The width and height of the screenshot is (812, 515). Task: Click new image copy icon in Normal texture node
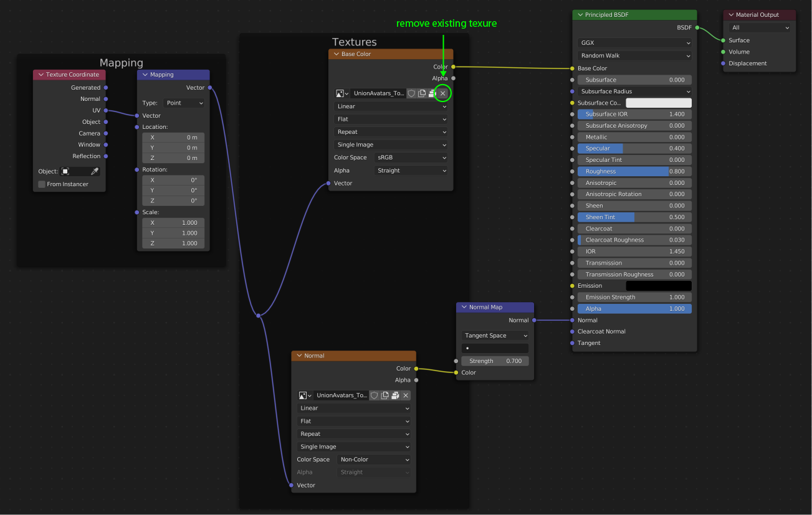[x=385, y=395]
